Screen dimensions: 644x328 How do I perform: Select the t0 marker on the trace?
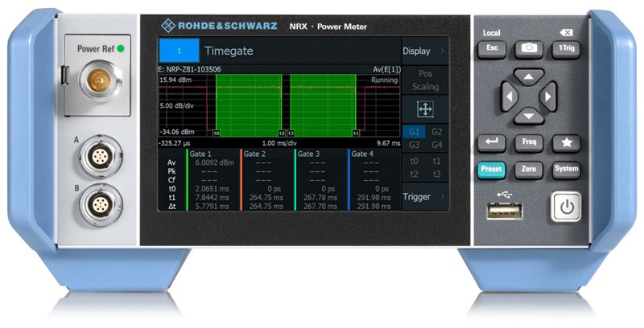[217, 133]
